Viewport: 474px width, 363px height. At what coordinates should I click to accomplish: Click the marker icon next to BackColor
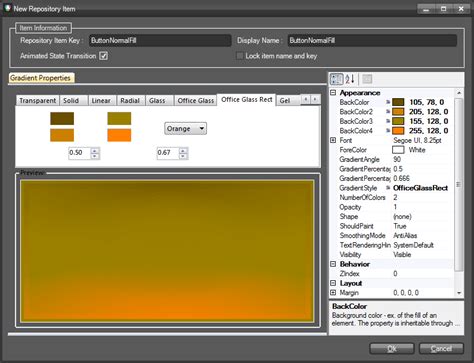(388, 102)
